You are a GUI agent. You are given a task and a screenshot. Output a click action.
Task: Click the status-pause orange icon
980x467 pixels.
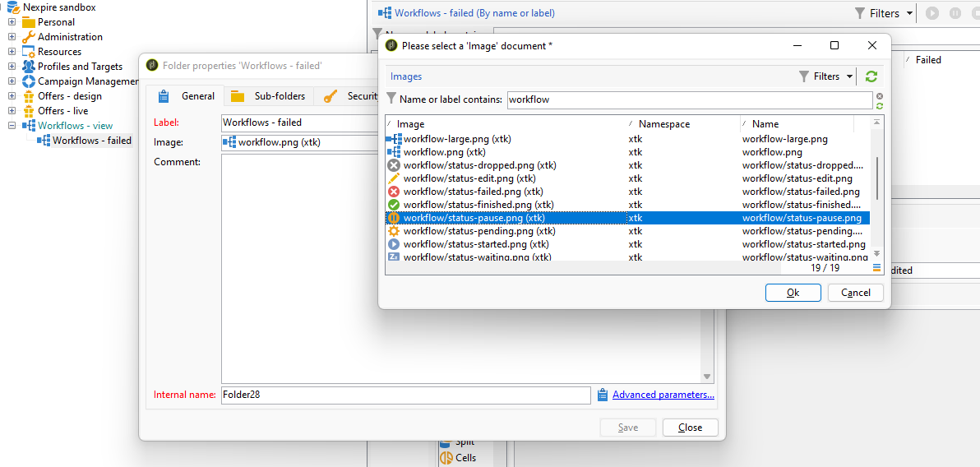coord(394,218)
